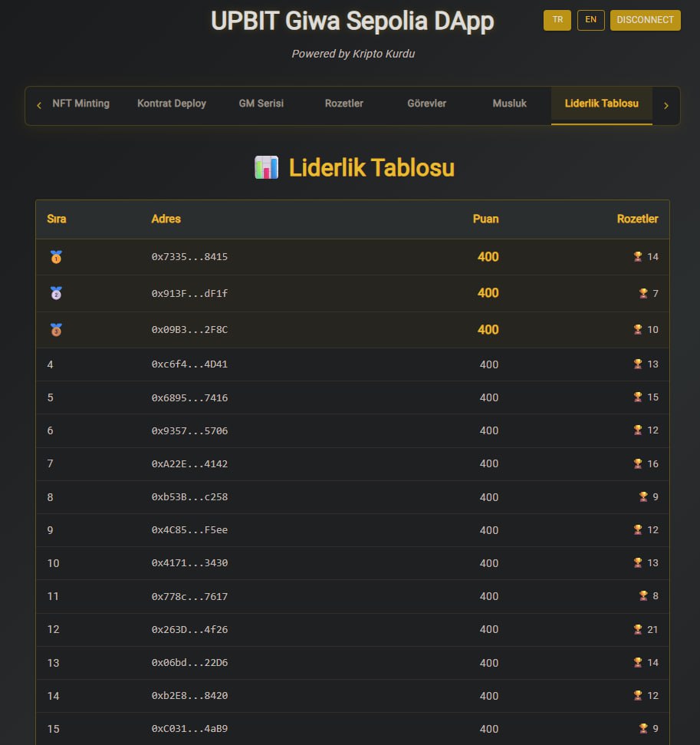Open the Görevler tab
Screen dimensions: 700x745
click(426, 104)
